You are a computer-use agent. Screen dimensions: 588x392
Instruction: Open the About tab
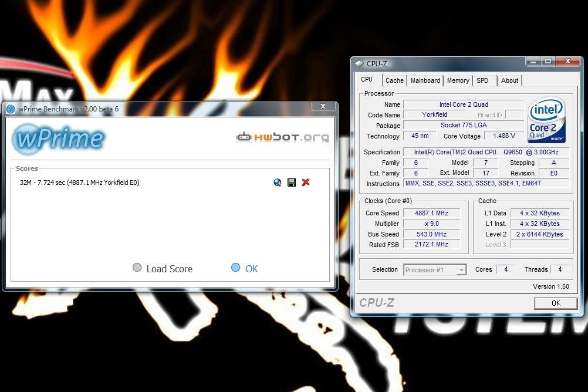coord(509,80)
